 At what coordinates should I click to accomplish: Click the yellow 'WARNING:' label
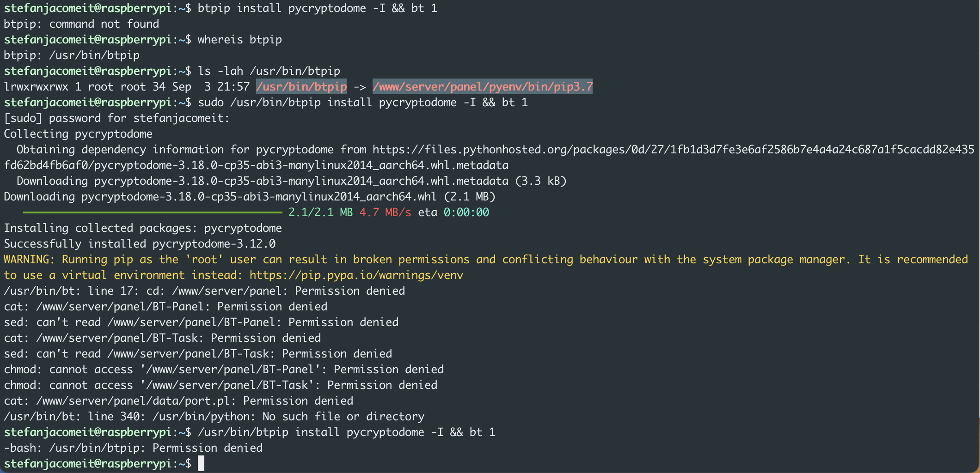[x=30, y=260]
